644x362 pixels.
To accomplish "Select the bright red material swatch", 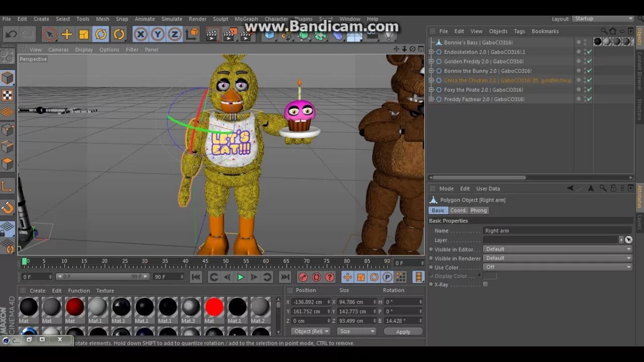I will click(x=214, y=307).
